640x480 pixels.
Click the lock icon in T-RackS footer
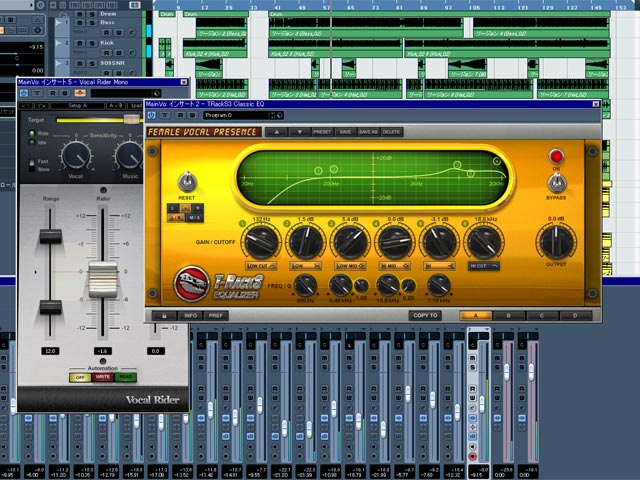pyautogui.click(x=164, y=316)
